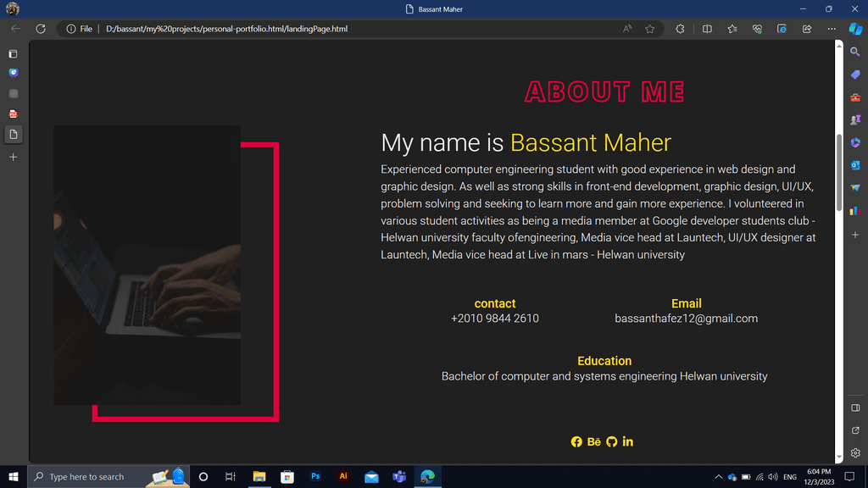Screen dimensions: 868x488
Task: Open browser profile avatar
Action: [12, 8]
